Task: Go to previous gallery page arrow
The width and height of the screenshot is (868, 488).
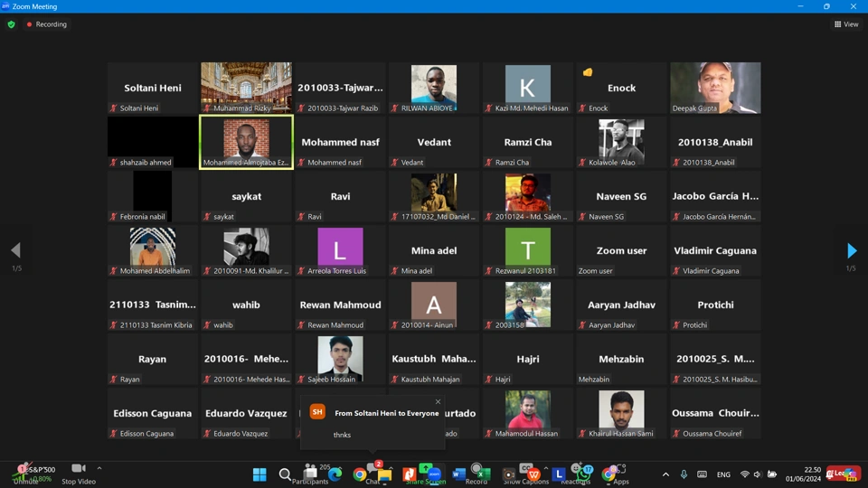Action: (x=16, y=250)
